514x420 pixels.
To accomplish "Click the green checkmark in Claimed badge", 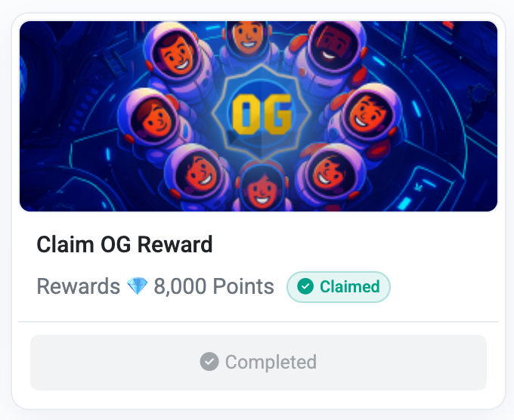I will pyautogui.click(x=305, y=286).
